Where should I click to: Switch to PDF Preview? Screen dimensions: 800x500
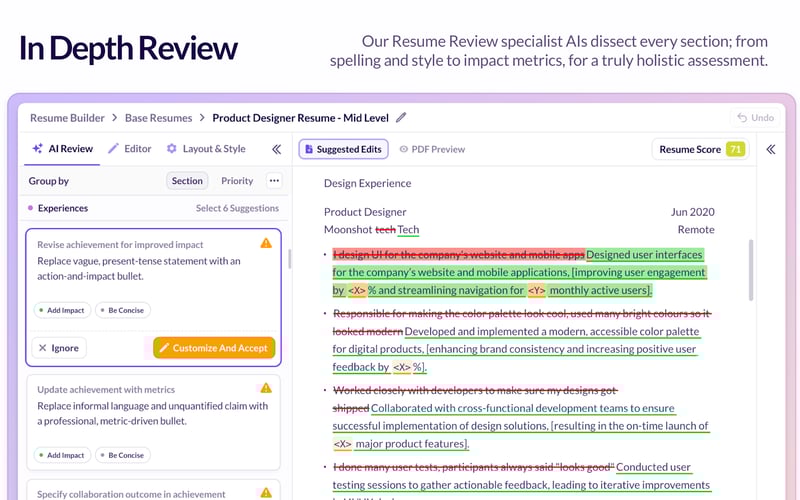coord(432,149)
